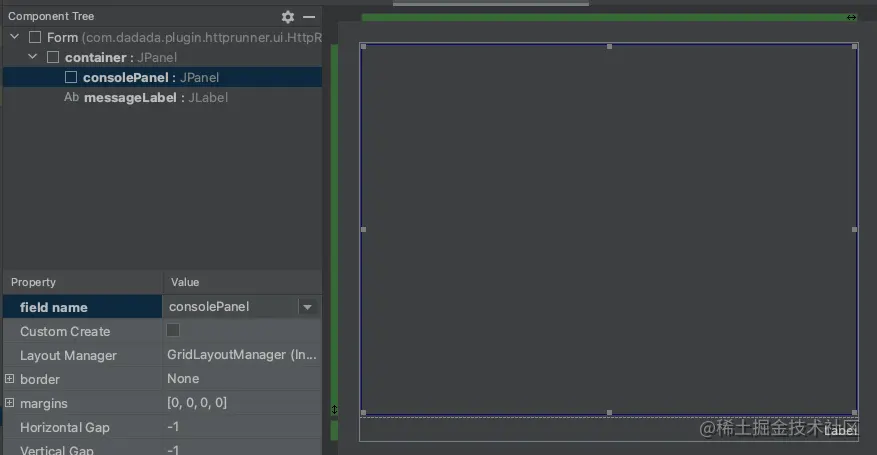
Task: Click the border value None
Action: click(x=183, y=378)
